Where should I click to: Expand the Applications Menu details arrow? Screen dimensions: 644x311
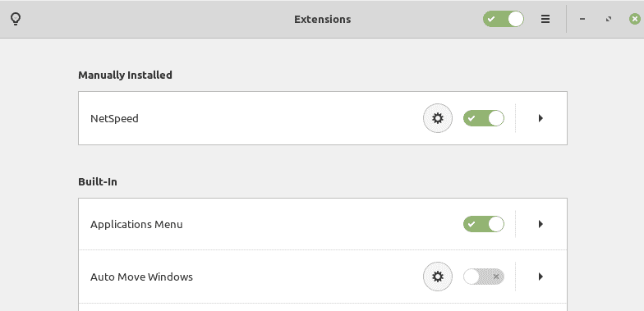coord(540,224)
